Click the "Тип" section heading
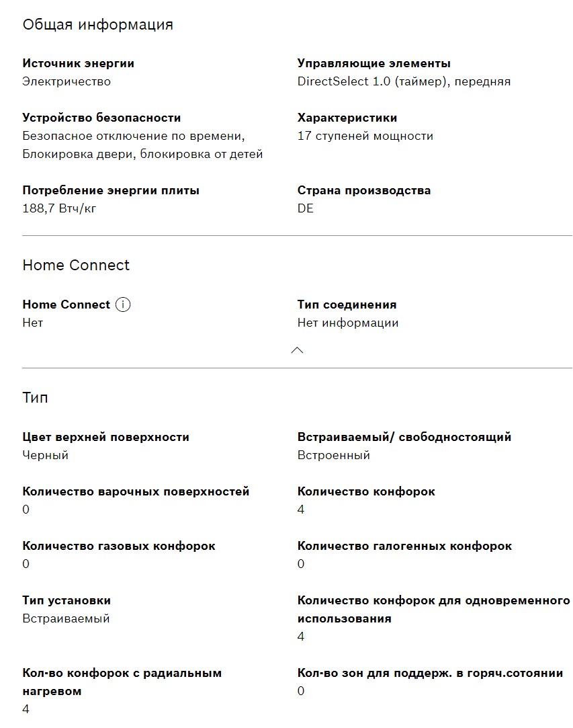The width and height of the screenshot is (573, 728). pos(35,397)
